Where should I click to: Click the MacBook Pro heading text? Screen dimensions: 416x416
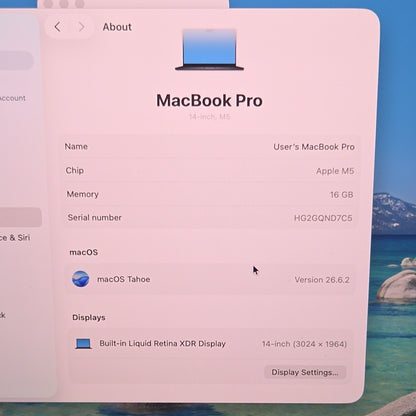[x=209, y=101]
